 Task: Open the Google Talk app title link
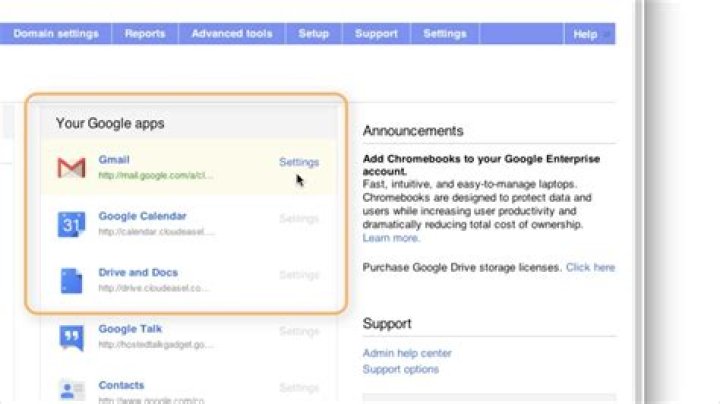tap(130, 329)
